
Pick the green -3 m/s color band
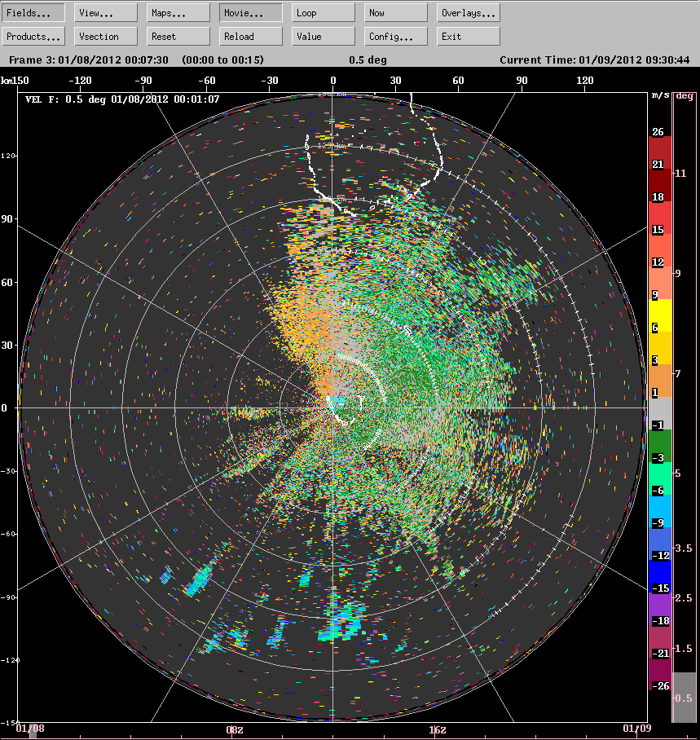tap(660, 446)
